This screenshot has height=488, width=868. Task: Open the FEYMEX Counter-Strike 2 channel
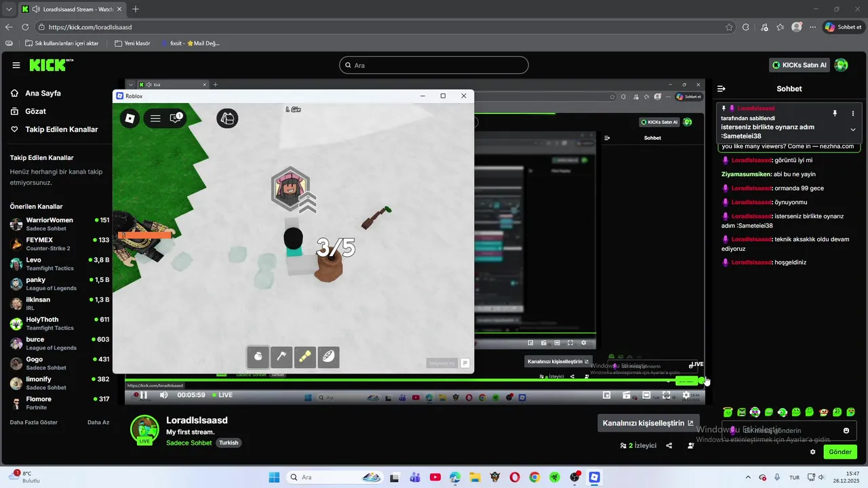point(60,244)
